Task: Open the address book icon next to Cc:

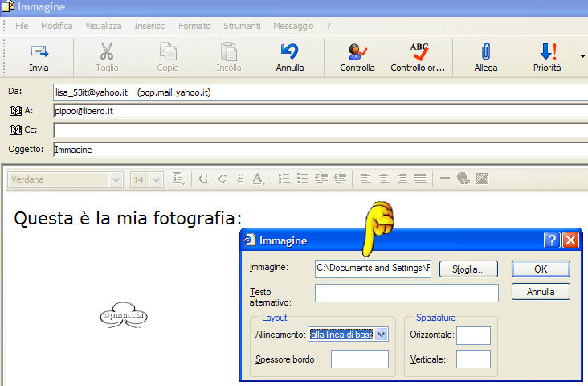Action: (x=15, y=130)
